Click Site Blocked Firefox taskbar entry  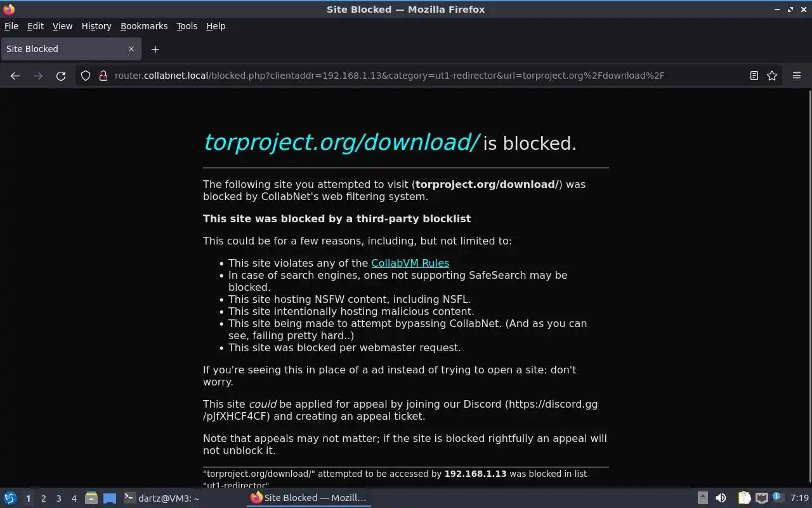pos(309,498)
